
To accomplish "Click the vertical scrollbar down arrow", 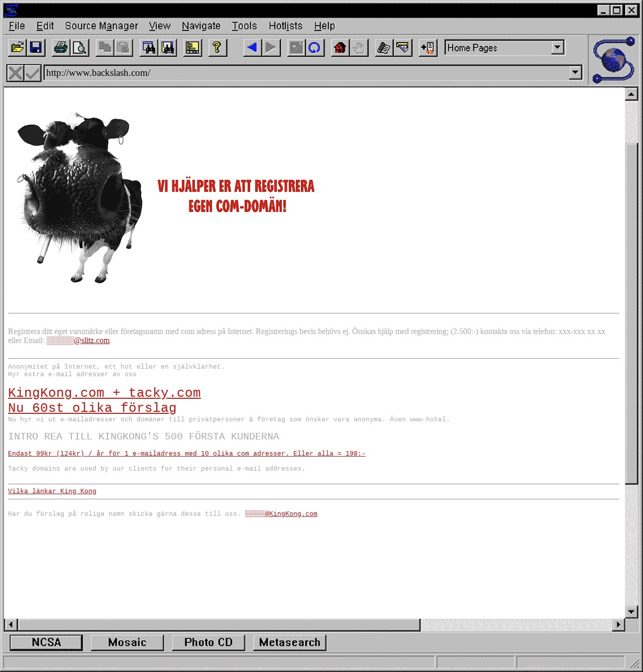I will point(631,611).
